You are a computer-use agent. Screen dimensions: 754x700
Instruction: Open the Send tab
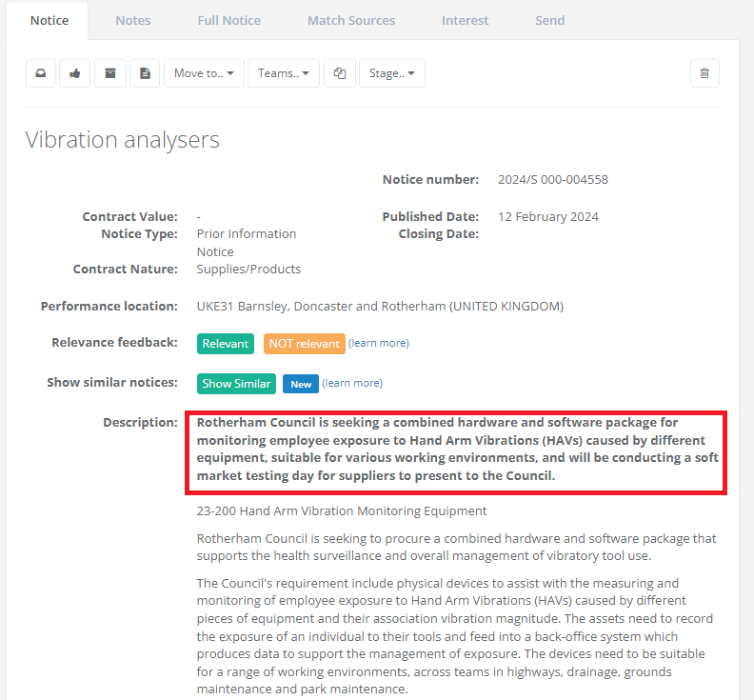[x=549, y=20]
